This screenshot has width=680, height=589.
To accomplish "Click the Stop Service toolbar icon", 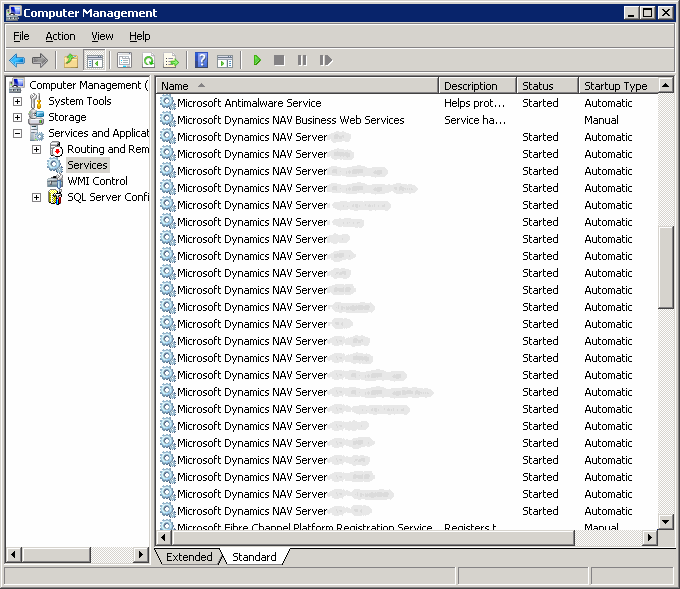I will (279, 60).
